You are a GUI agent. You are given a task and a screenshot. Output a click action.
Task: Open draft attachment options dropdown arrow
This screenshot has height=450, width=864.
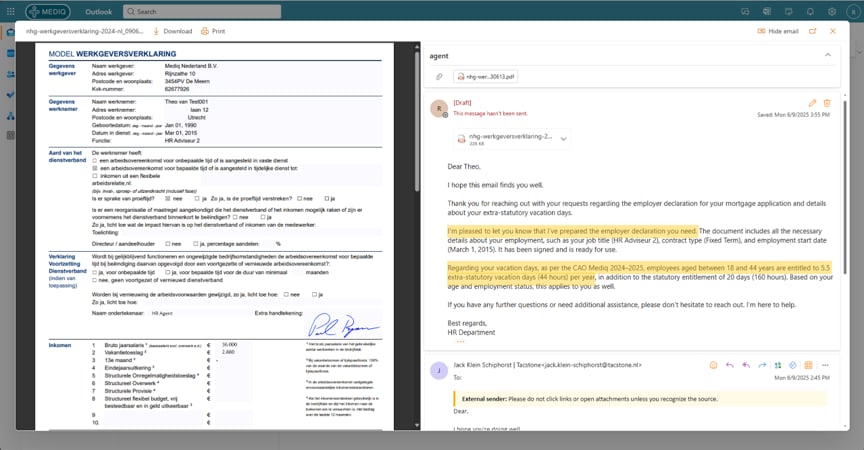tap(563, 139)
